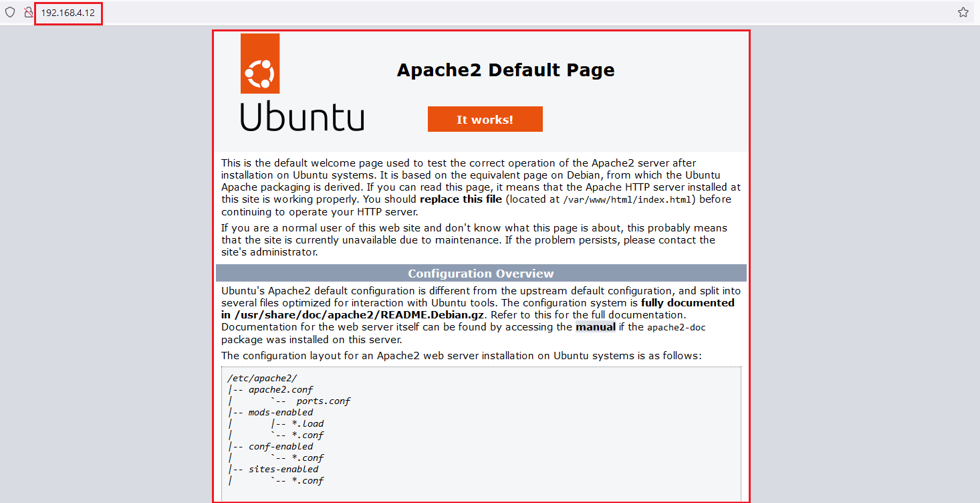Click the Apache2 Default Page heading
Screen dimensions: 980x503
pos(505,70)
